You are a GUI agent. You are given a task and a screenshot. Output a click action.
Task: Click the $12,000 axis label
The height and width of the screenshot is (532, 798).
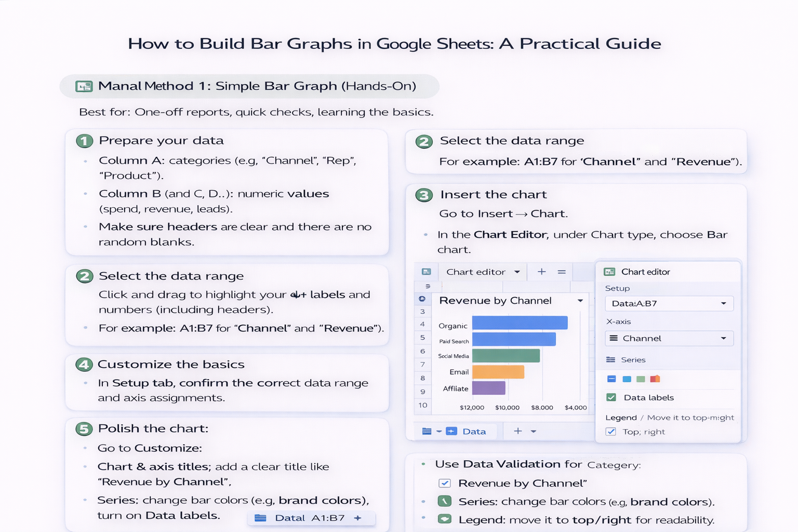[x=472, y=408]
